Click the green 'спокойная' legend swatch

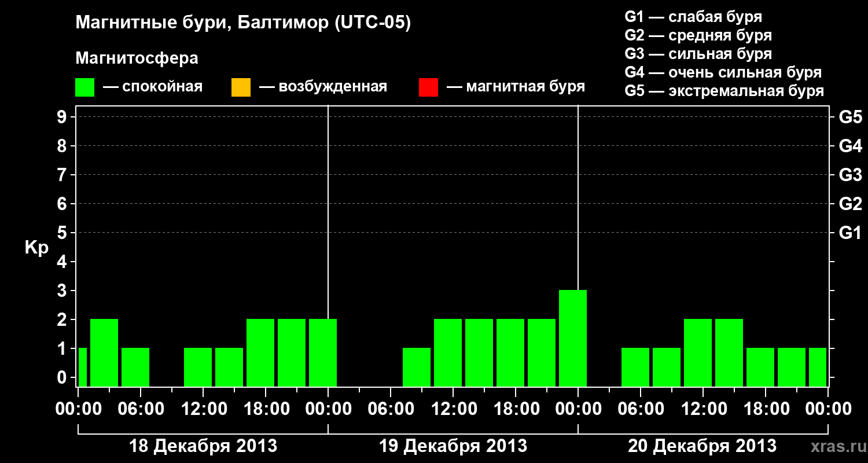coord(85,87)
